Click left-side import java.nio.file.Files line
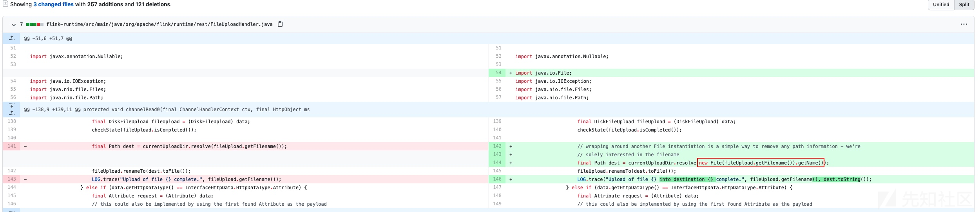The image size is (980, 212). [x=68, y=90]
